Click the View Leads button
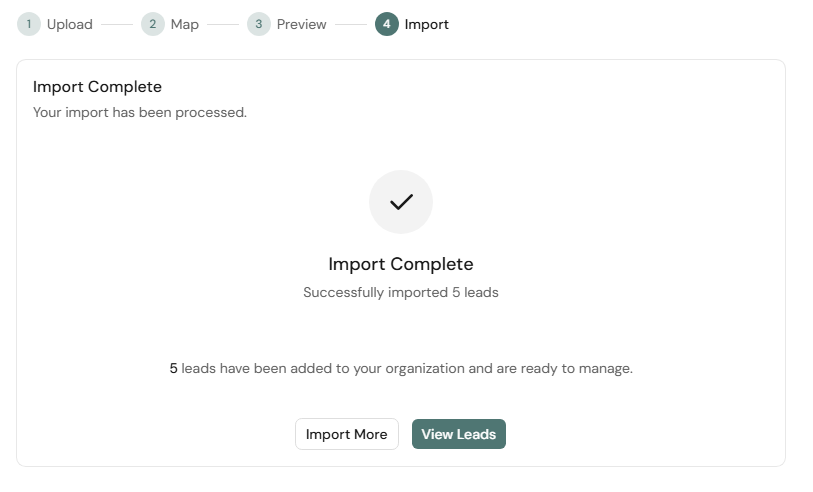The image size is (813, 492). (458, 434)
